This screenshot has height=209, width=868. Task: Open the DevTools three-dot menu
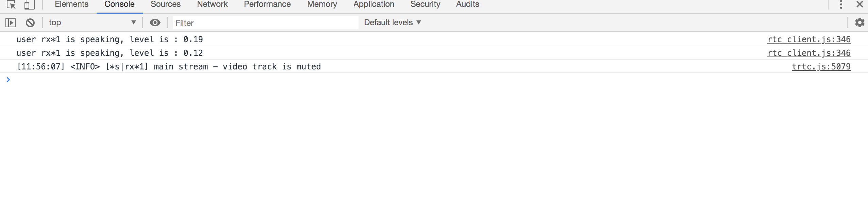(x=841, y=4)
